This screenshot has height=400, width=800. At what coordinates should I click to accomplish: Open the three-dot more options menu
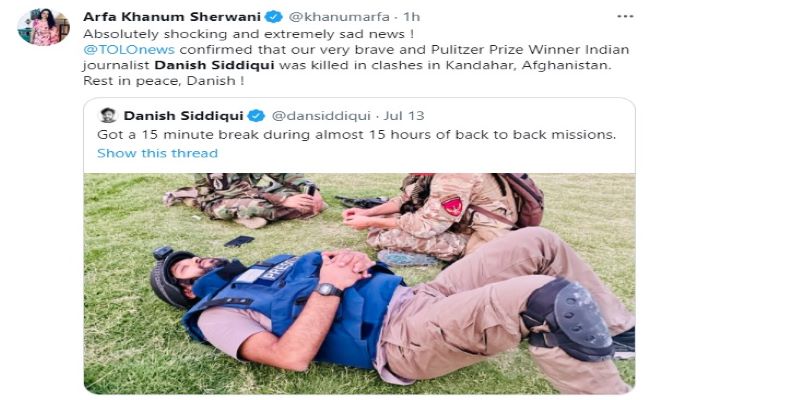tap(625, 16)
